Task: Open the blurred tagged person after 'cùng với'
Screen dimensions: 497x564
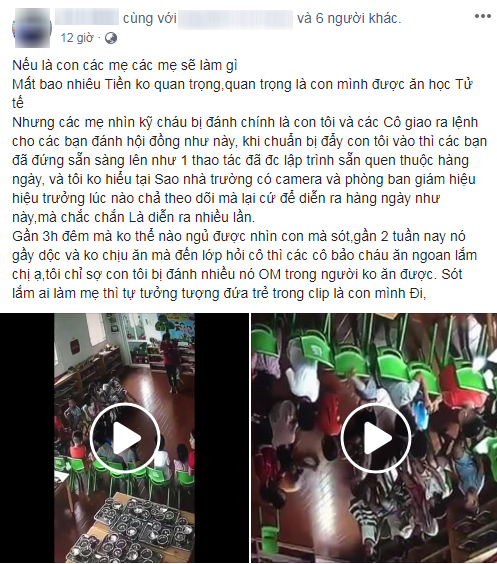Action: pyautogui.click(x=235, y=19)
